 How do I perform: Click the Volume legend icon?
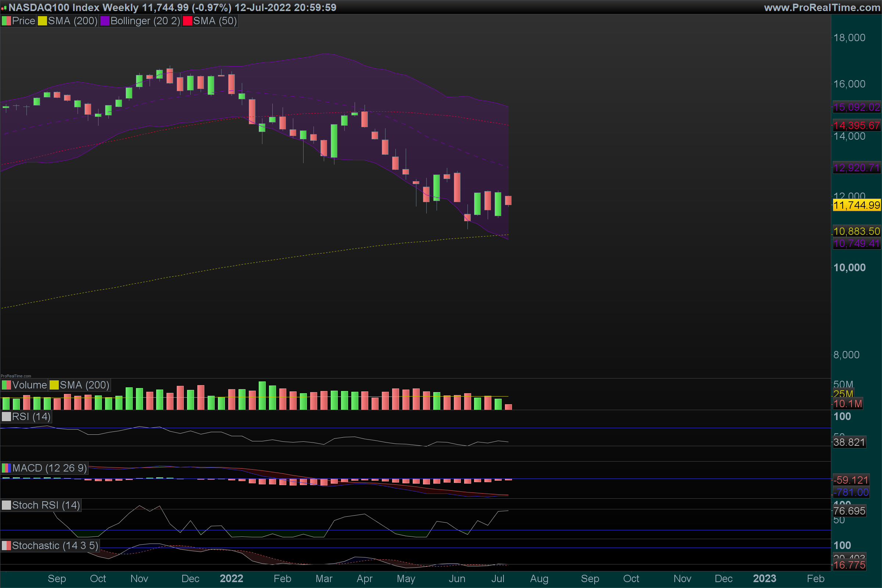(6, 385)
